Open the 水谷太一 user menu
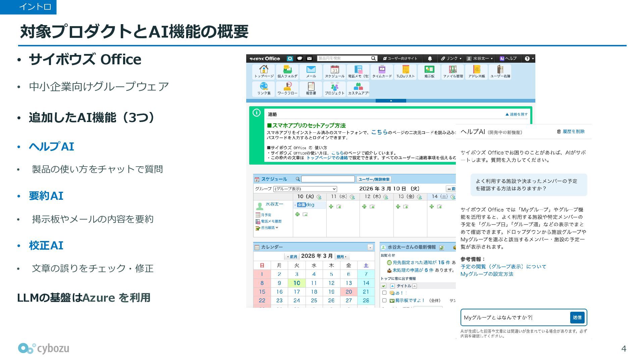 (480, 59)
